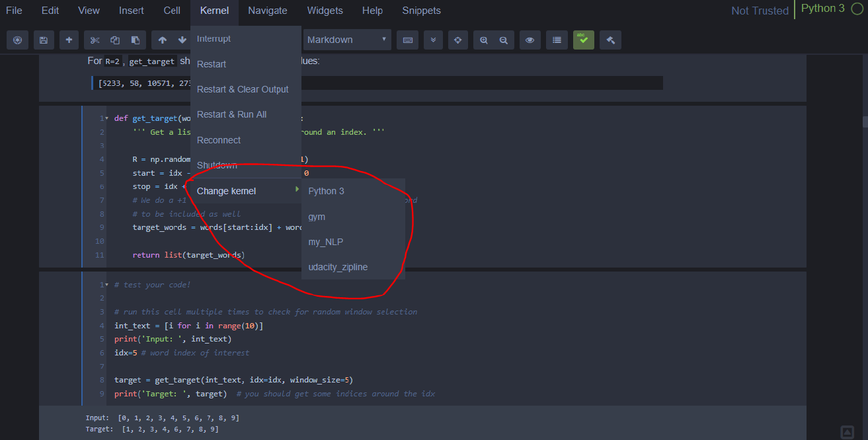Viewport: 868px width, 440px height.
Task: Open the Markdown cell type dropdown
Action: [x=347, y=40]
